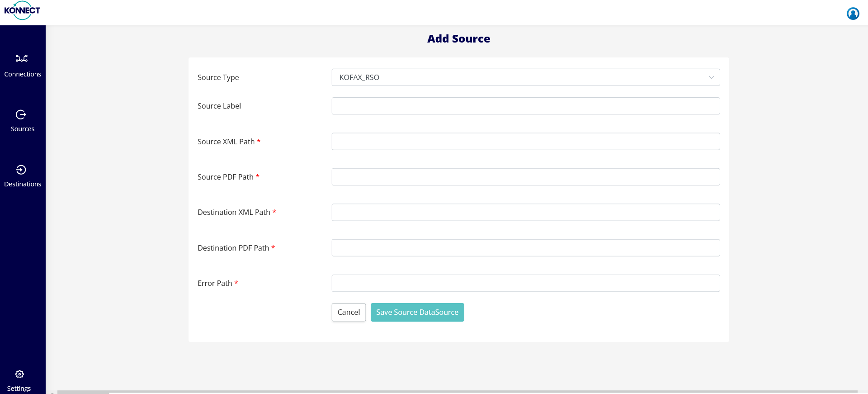
Task: Click the Connections sidebar icon
Action: 22,58
